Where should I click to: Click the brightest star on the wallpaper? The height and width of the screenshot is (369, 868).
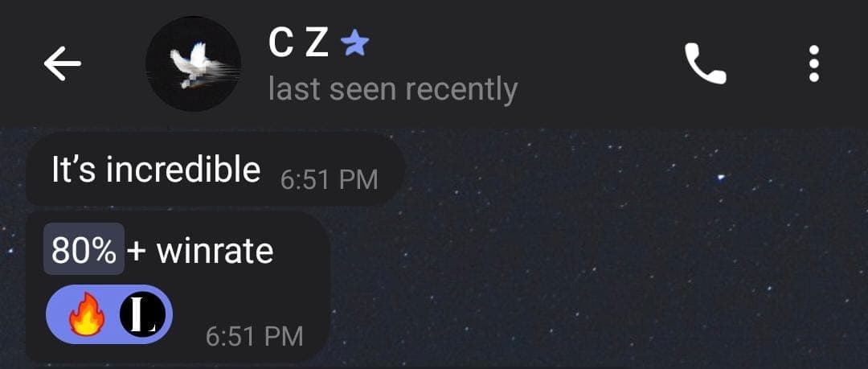click(721, 178)
